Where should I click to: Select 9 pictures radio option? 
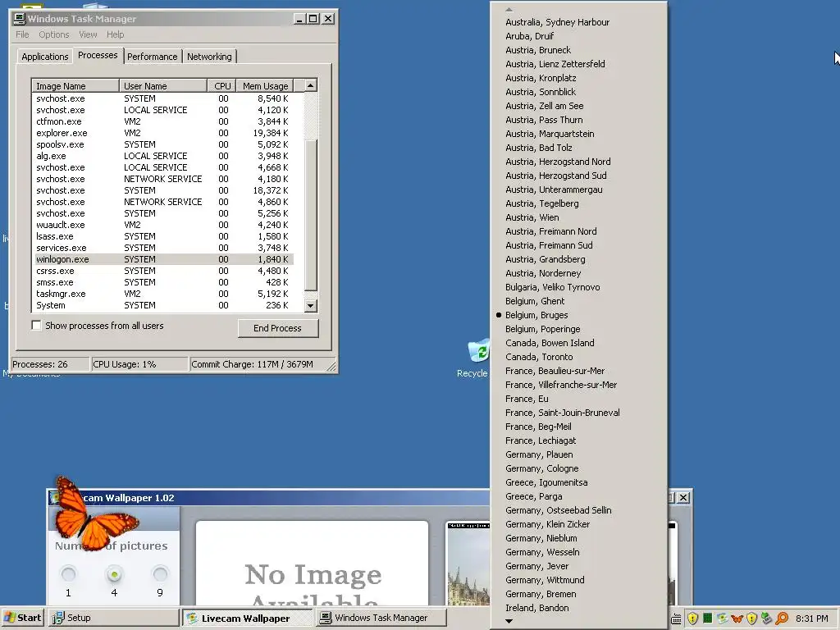coord(160,574)
